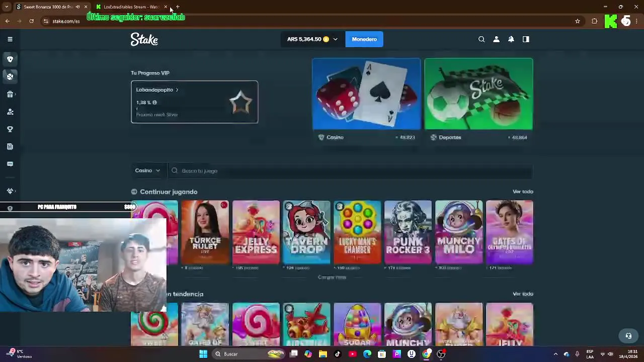Expand the sponsorships submenu arrow in sidebar
This screenshot has height=362, width=644.
[16, 191]
